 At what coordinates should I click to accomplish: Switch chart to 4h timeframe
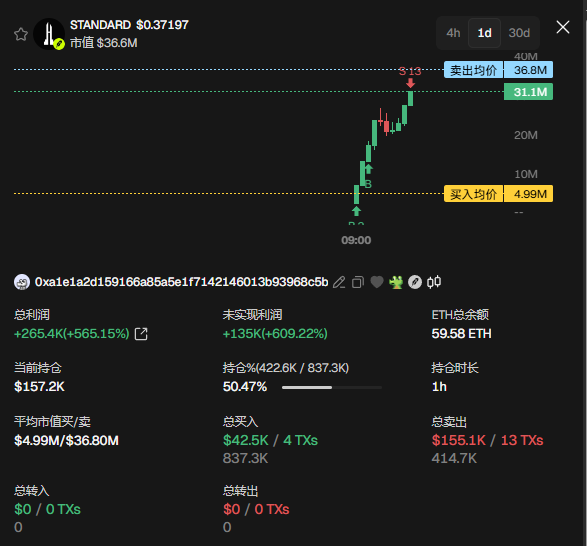[x=453, y=33]
